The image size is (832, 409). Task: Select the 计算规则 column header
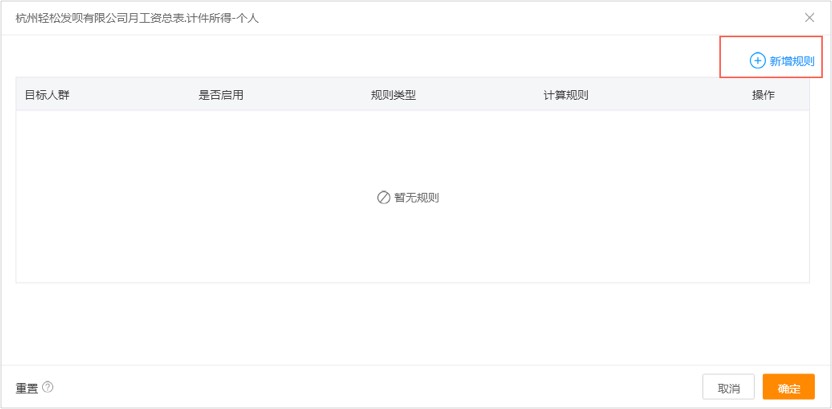tap(566, 95)
